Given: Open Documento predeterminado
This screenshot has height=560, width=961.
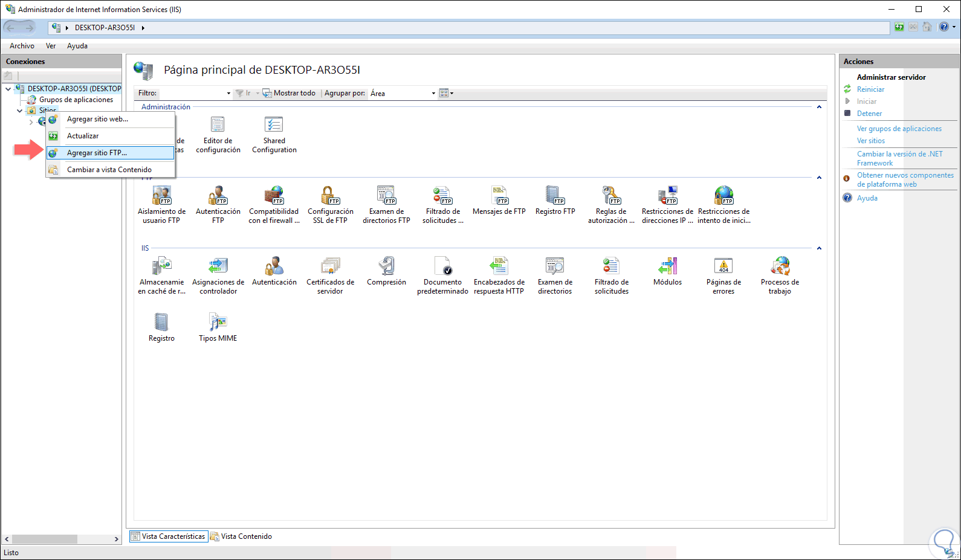Looking at the screenshot, I should (x=443, y=276).
